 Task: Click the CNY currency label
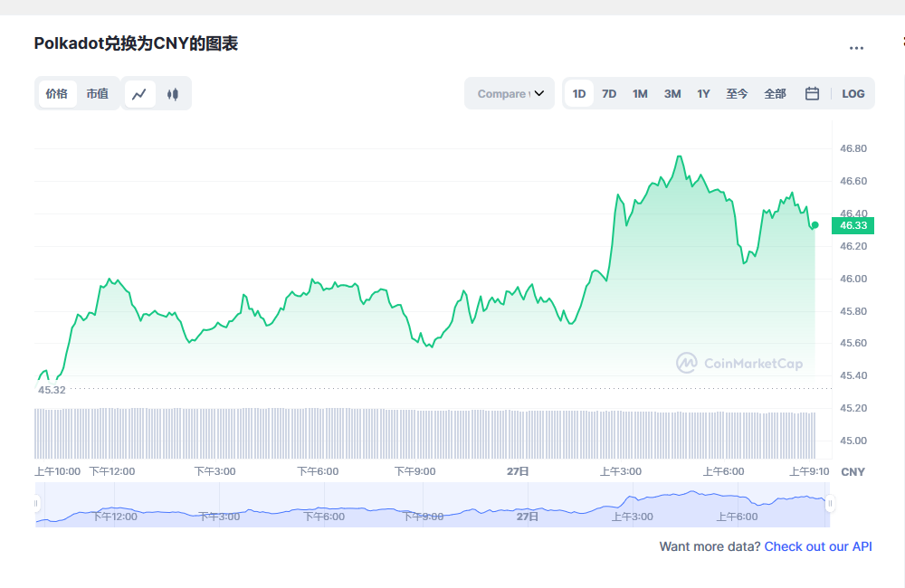[853, 472]
